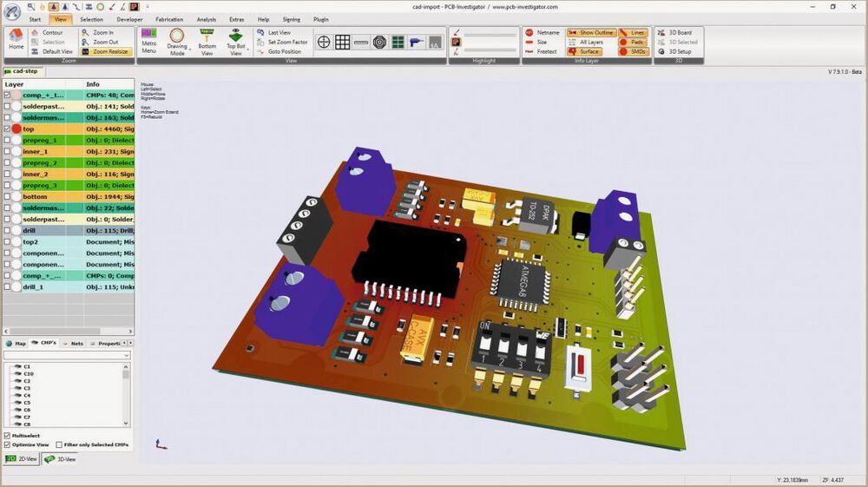Toggle the grid icon in the View group
The height and width of the screenshot is (487, 868).
coord(342,42)
